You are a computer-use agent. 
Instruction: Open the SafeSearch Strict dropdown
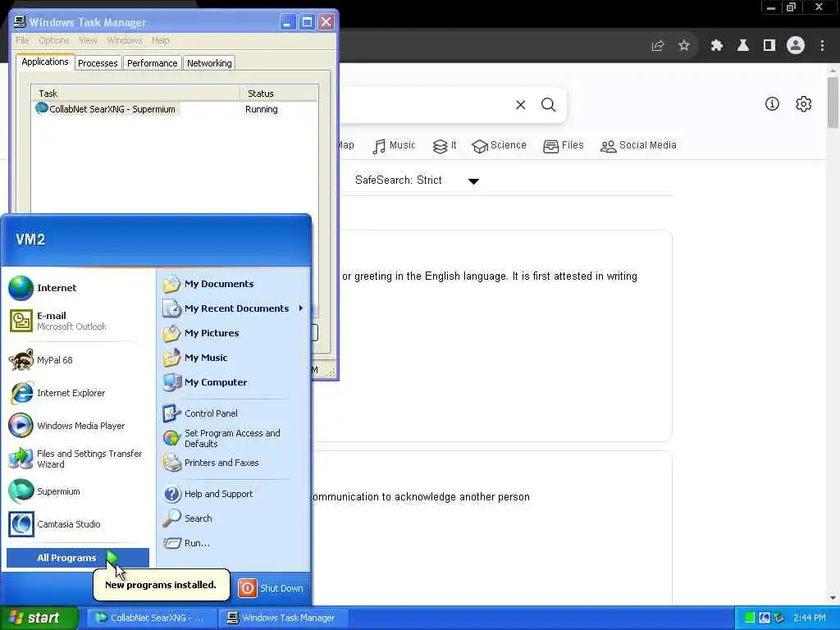(x=418, y=180)
